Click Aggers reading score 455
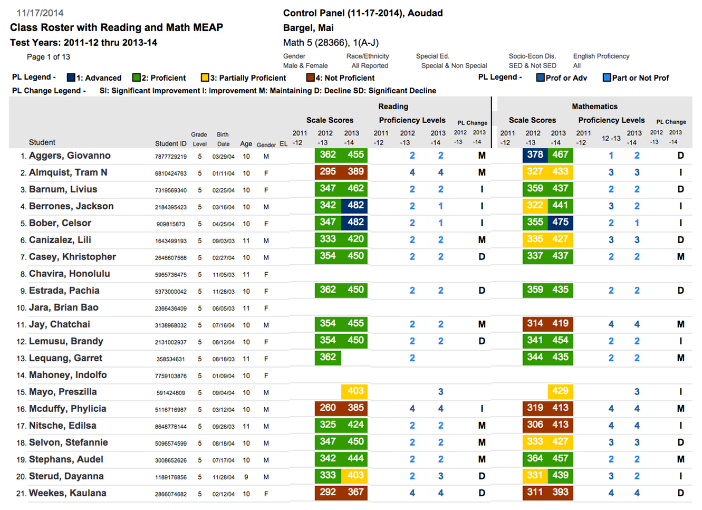 tap(355, 155)
